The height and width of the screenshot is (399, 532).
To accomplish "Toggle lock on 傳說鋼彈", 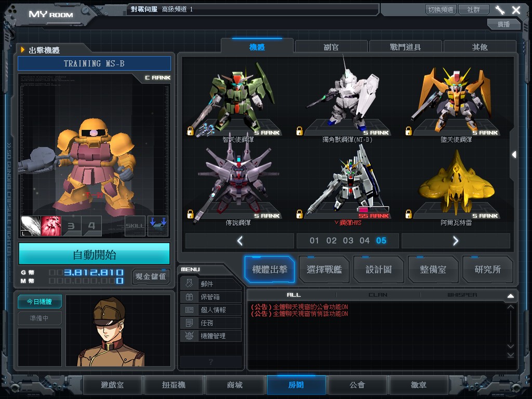I will [190, 214].
